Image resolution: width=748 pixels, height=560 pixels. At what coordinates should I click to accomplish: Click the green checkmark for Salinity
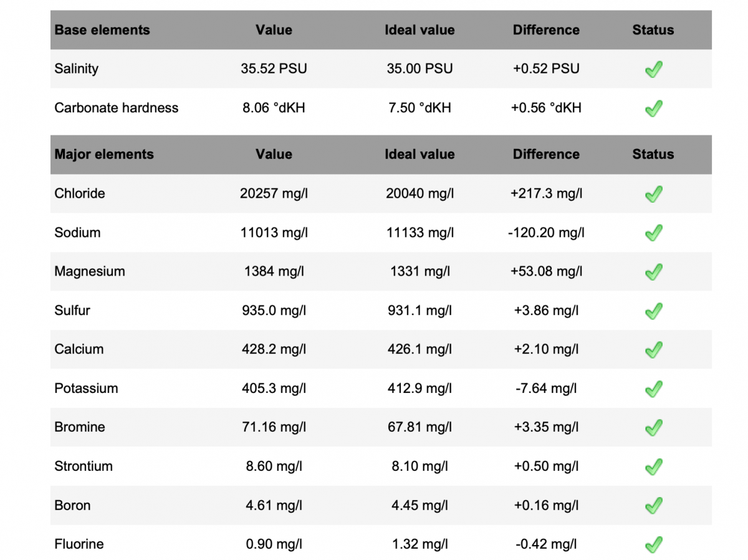pyautogui.click(x=653, y=69)
